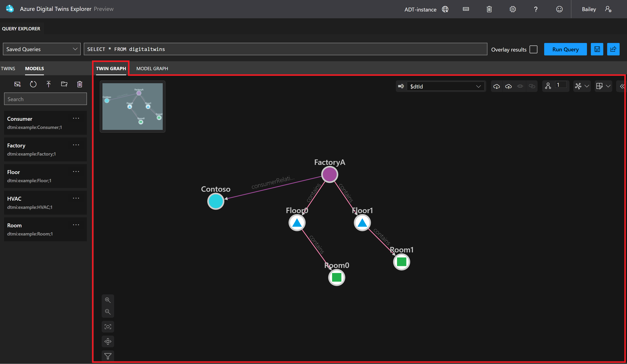Refresh the models list
The image size is (627, 364).
click(x=33, y=84)
